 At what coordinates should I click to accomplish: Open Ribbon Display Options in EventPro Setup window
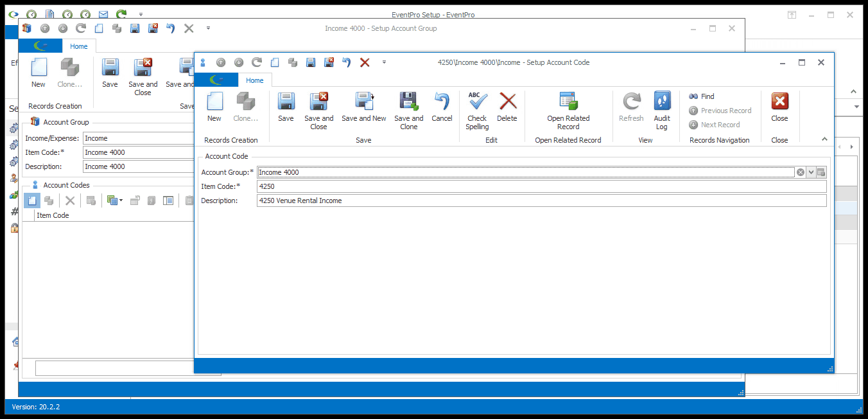(792, 15)
